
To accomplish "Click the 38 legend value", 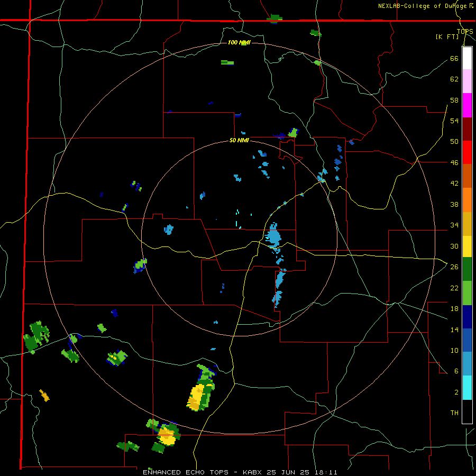I will (454, 204).
